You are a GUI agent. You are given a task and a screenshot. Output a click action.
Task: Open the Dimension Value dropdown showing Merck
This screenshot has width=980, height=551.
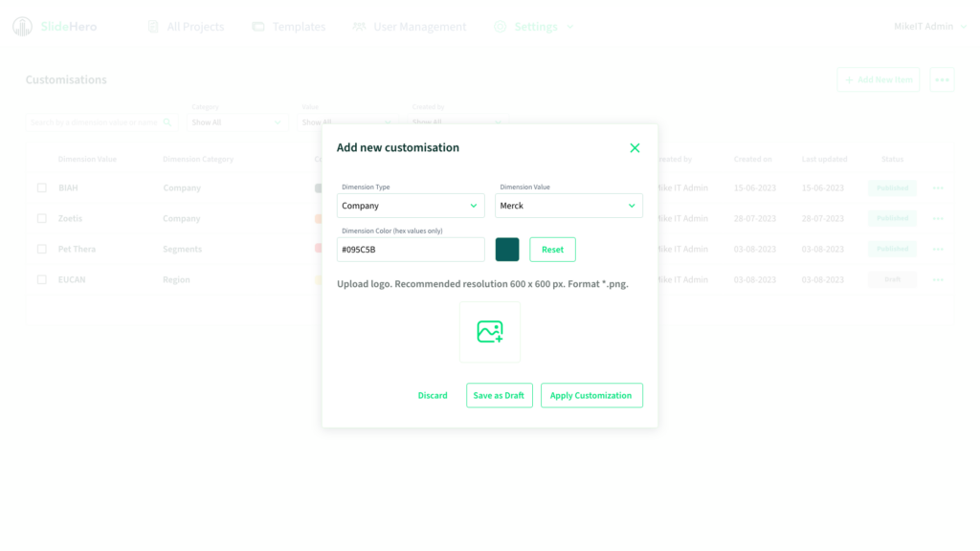(568, 206)
